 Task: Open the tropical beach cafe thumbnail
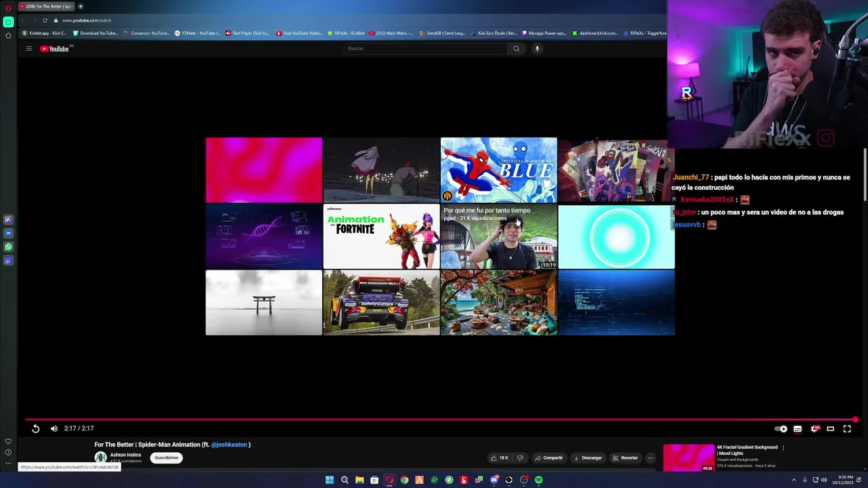coord(498,303)
